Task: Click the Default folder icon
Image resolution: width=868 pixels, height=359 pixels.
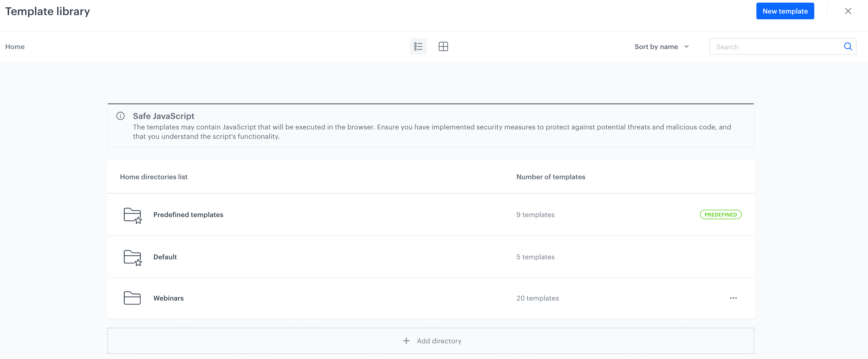Action: click(132, 256)
